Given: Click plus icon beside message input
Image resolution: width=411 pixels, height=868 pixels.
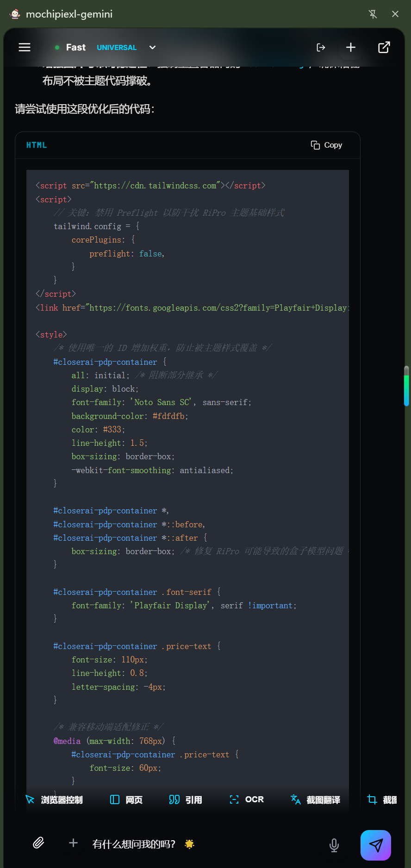Looking at the screenshot, I should click(73, 843).
